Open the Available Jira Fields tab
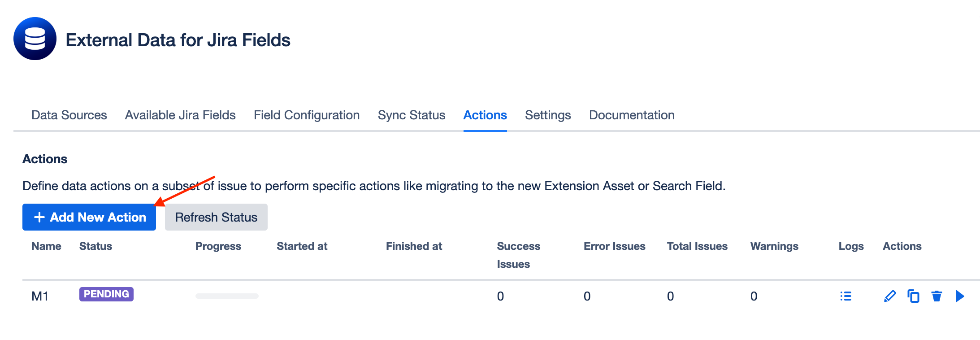This screenshot has height=340, width=980. (x=180, y=115)
